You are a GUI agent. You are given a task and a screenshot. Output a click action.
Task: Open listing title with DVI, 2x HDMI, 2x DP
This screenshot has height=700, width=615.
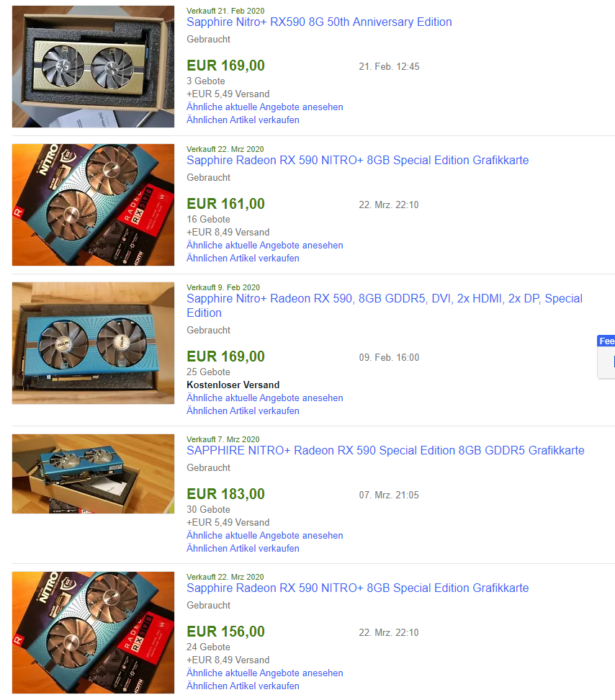click(385, 305)
